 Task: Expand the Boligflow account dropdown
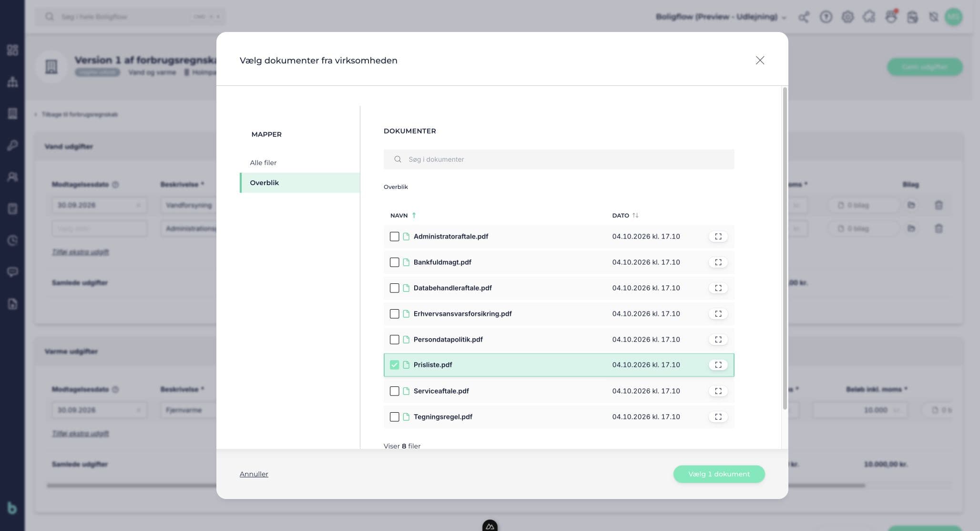(721, 17)
